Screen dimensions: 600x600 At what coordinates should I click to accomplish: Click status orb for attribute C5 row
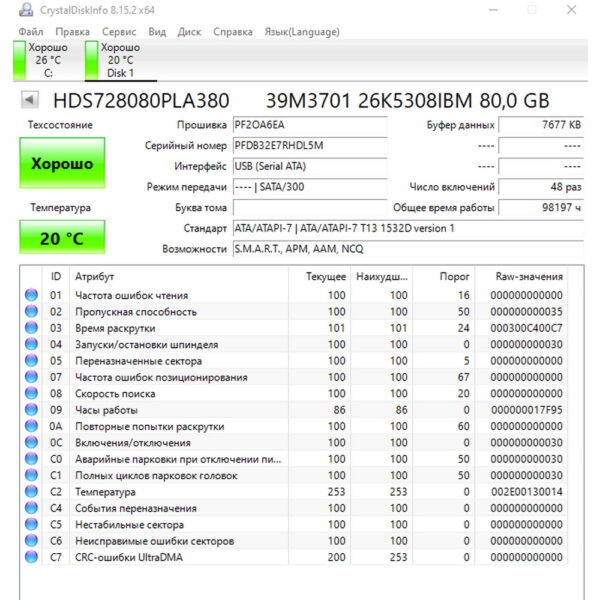pyautogui.click(x=31, y=524)
